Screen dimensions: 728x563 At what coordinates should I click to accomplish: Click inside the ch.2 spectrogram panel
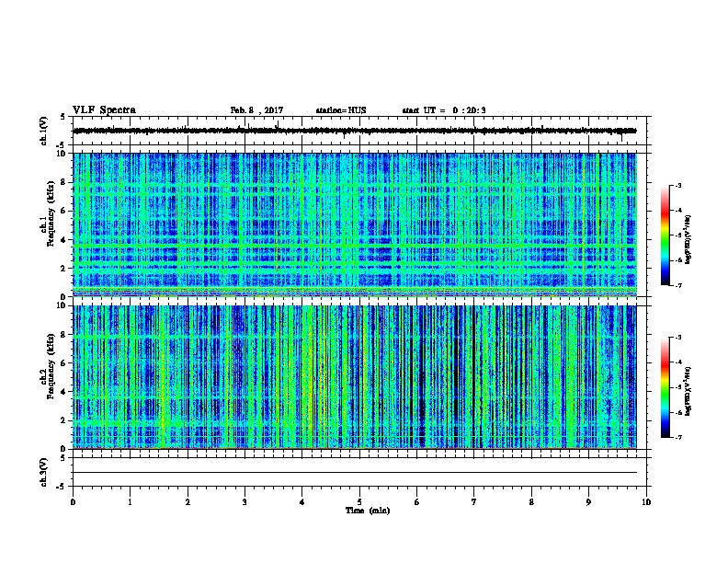(355, 377)
